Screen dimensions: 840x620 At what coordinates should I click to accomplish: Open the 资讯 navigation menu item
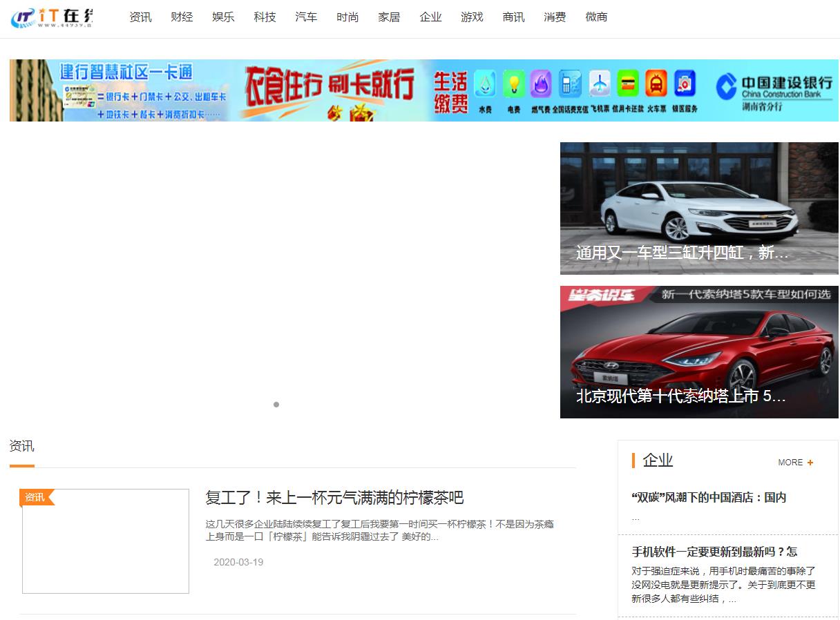(x=140, y=17)
